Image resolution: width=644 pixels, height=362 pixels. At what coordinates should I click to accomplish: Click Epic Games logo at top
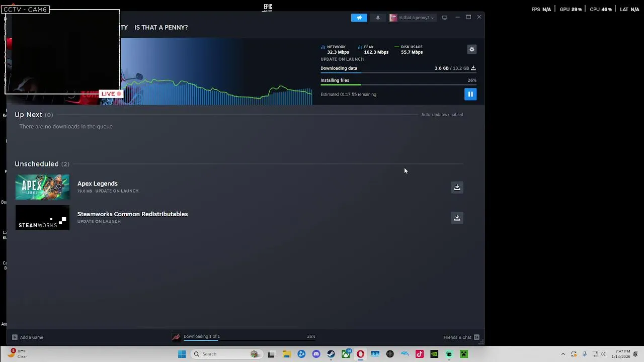[x=268, y=7]
